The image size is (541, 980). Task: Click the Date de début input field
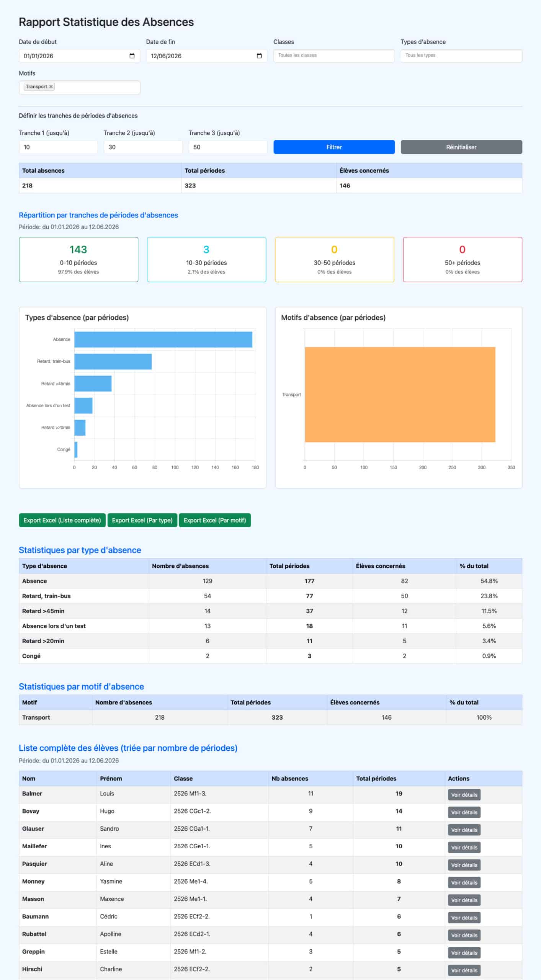tap(80, 56)
